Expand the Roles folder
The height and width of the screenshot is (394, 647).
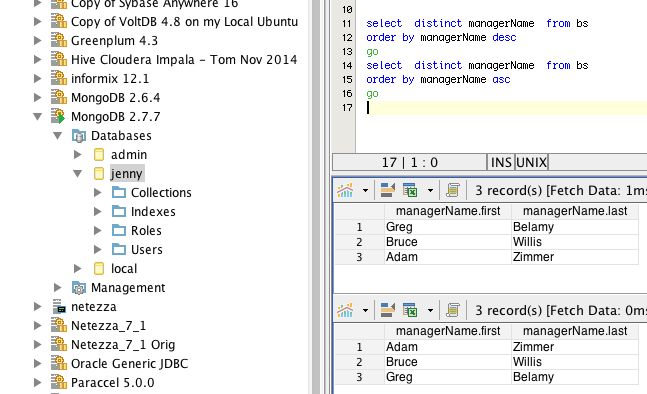(x=97, y=230)
